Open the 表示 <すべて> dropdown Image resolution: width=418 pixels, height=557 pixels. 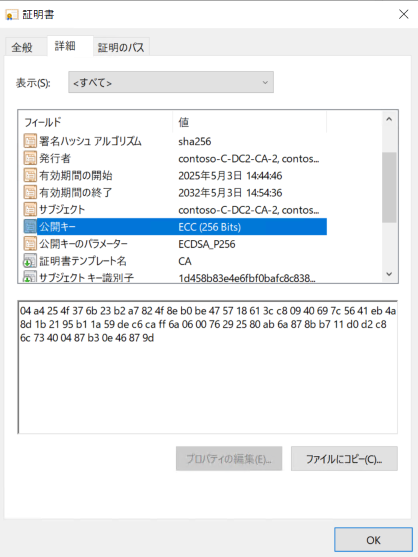171,82
